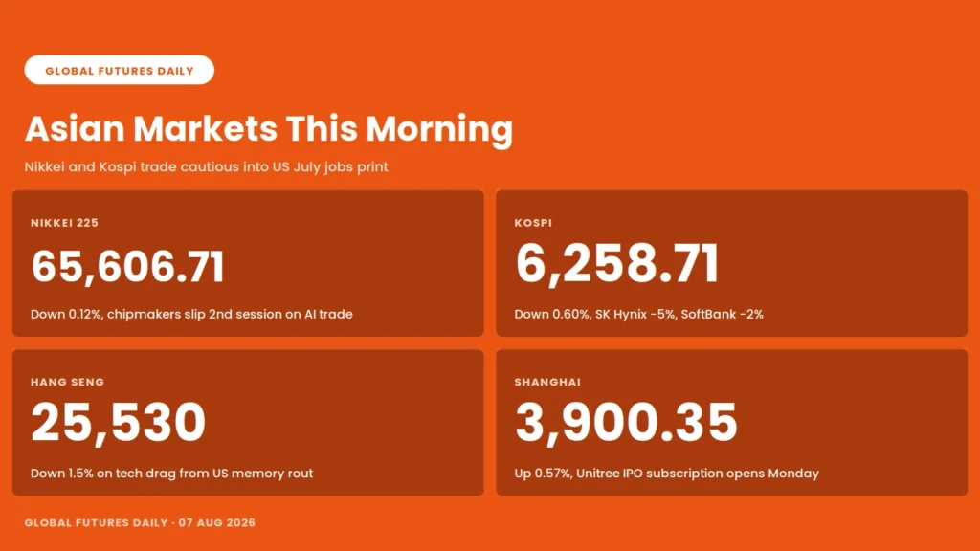
Task: Click the Unitree IPO subscription description
Action: [x=666, y=474]
